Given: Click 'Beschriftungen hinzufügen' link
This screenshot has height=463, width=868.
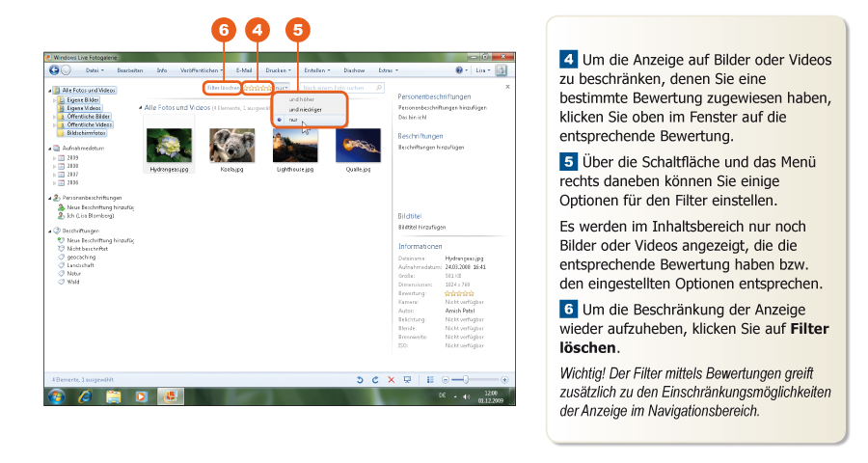Looking at the screenshot, I should coord(431,147).
